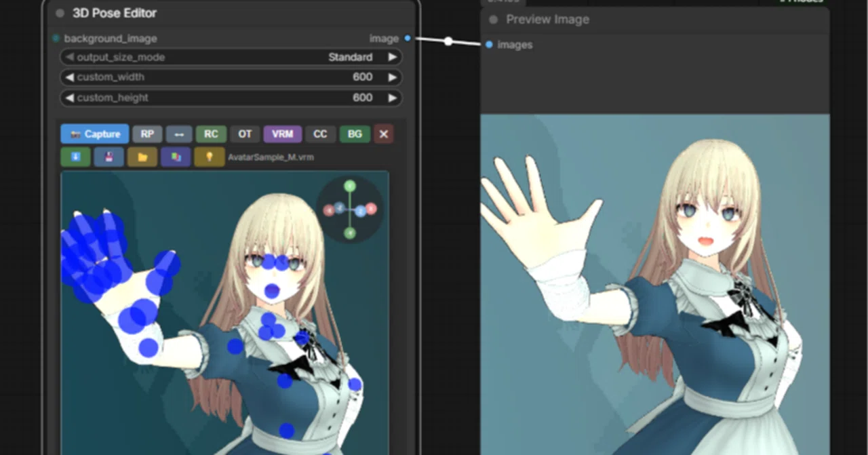Open the yellow folder icon
Screen dimensions: 868x455
tap(142, 157)
